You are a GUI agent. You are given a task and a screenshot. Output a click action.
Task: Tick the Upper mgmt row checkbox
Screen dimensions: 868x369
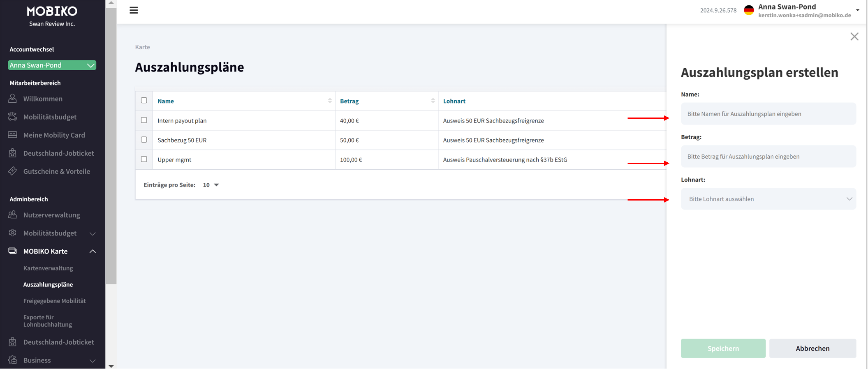click(x=144, y=159)
